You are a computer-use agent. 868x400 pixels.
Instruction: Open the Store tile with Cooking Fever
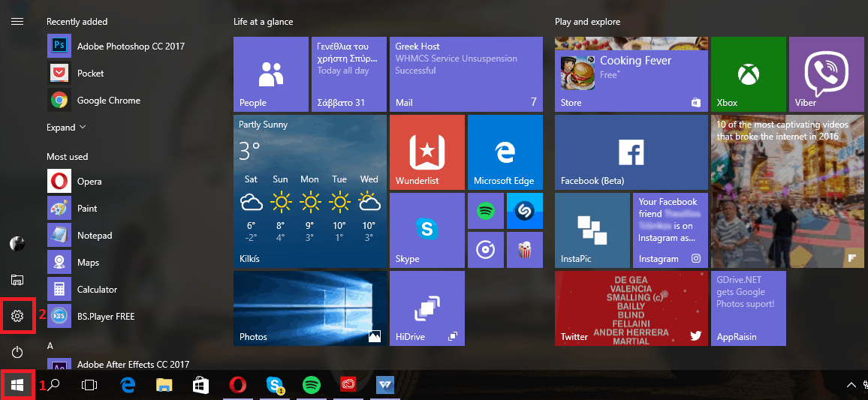(631, 74)
